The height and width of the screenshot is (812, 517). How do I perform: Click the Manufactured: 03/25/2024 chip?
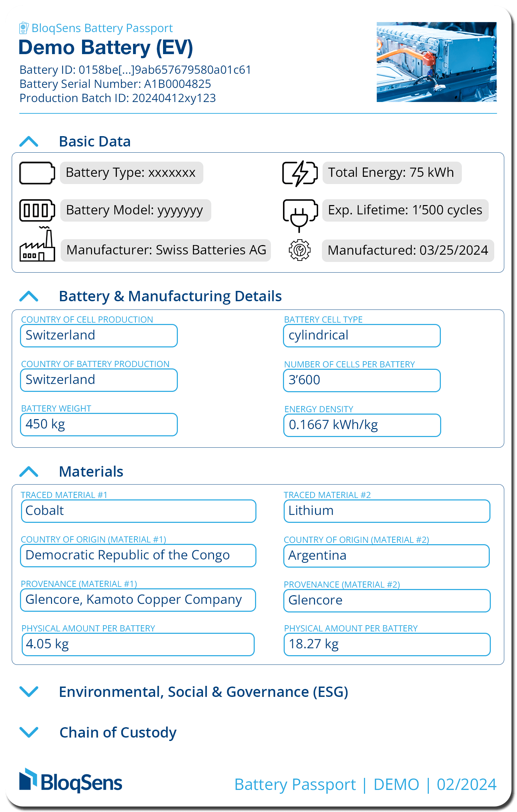click(408, 251)
